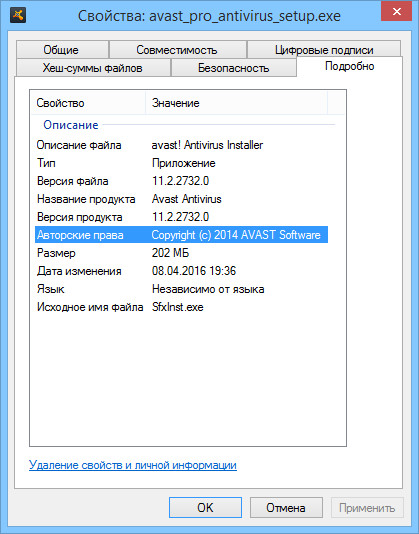The width and height of the screenshot is (419, 534).
Task: Click the 202 МБ size value
Action: tap(170, 253)
